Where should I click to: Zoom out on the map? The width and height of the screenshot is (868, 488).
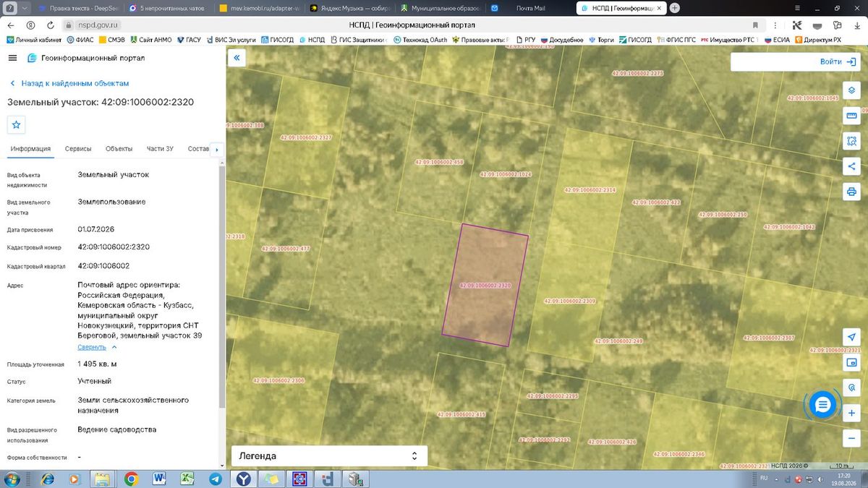[x=851, y=438]
